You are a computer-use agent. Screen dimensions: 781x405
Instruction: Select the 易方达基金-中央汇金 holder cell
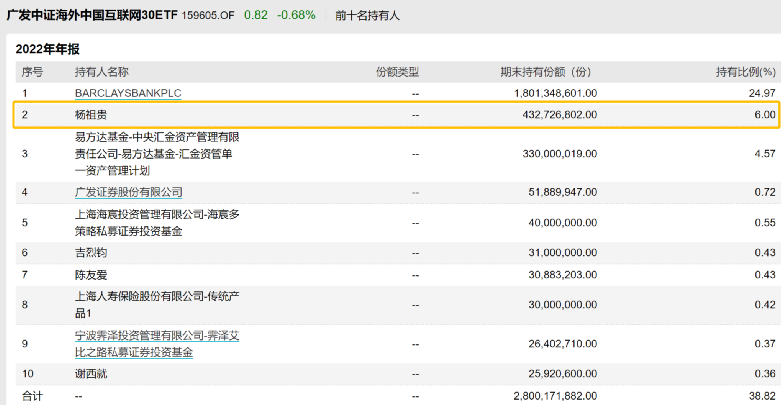157,154
